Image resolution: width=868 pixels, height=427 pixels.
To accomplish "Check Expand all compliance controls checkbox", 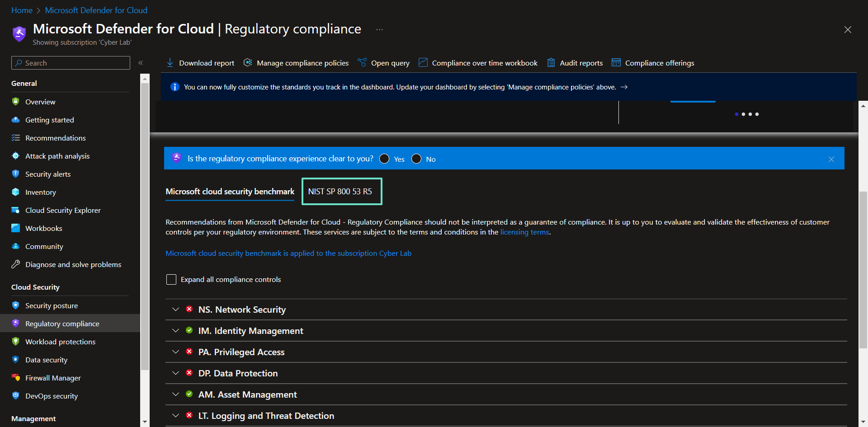I will (x=171, y=279).
